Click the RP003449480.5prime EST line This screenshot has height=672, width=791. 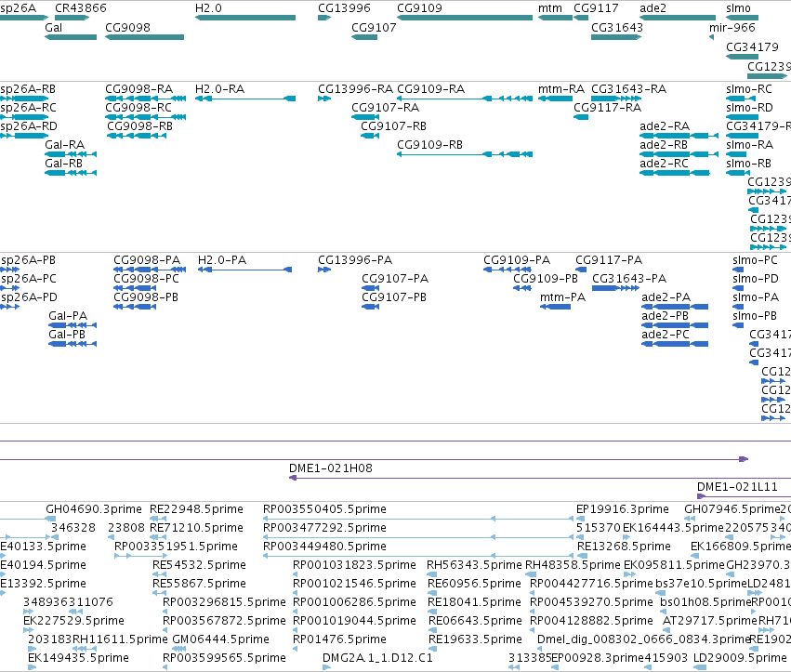pyautogui.click(x=418, y=556)
